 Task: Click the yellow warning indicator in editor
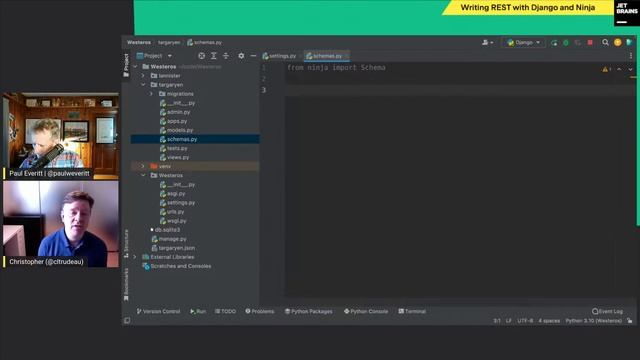click(x=606, y=69)
